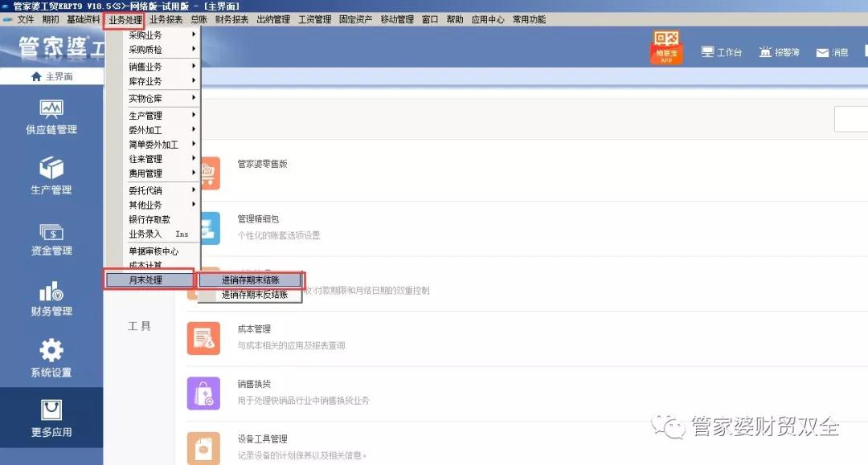
Task: Open the 供应链管理 sidebar icon
Action: point(51,110)
